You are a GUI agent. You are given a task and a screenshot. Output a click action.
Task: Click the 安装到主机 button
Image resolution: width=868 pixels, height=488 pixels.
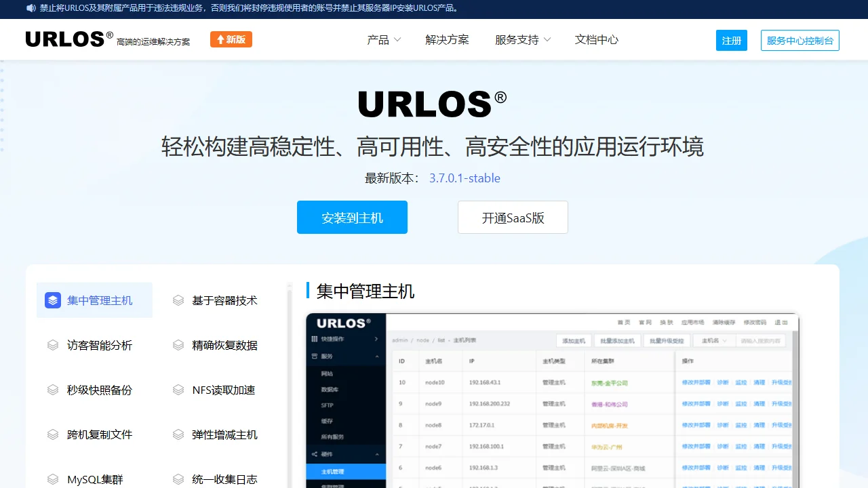coord(352,218)
